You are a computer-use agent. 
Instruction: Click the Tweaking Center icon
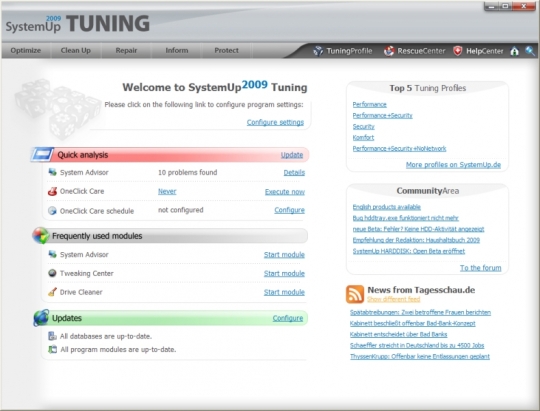pyautogui.click(x=52, y=273)
